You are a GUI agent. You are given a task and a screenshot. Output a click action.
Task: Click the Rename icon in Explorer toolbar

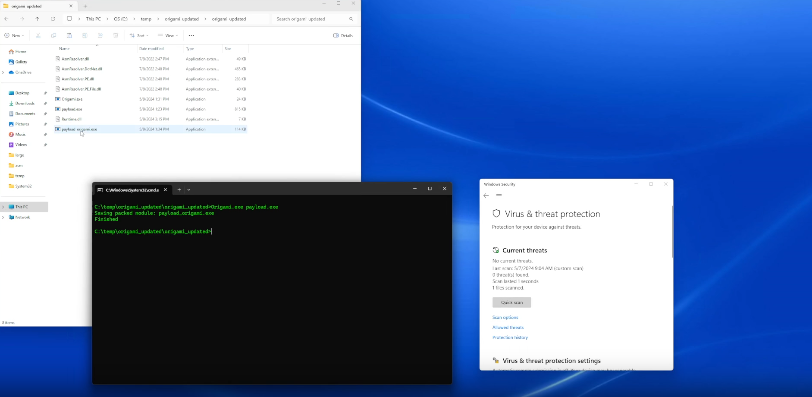[84, 36]
